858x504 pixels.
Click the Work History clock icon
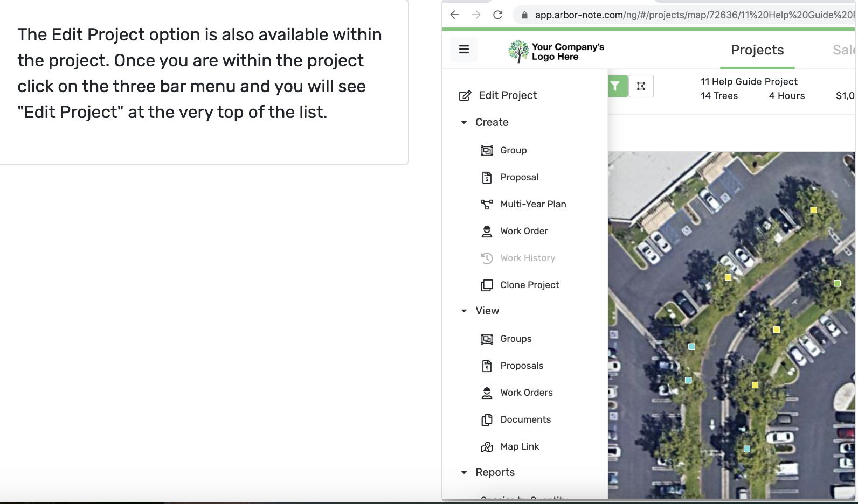point(487,258)
